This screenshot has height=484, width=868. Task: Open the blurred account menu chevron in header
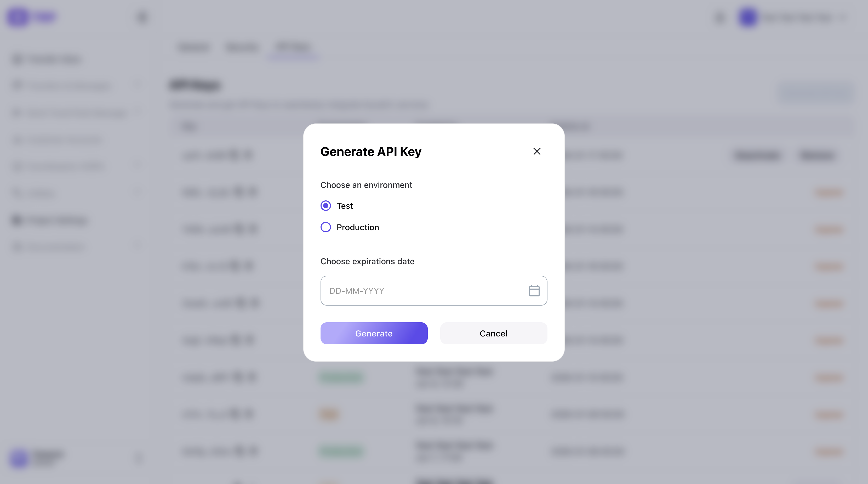[843, 17]
